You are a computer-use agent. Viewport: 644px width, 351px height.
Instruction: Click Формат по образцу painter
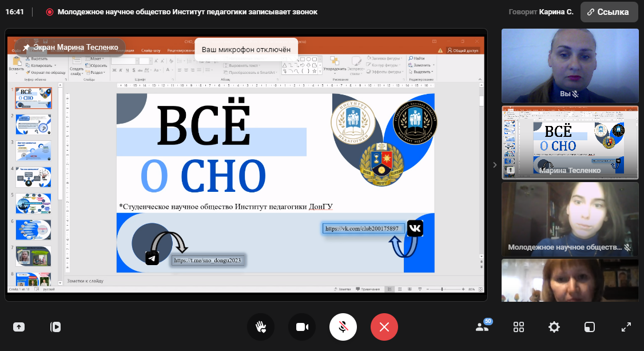(x=46, y=72)
